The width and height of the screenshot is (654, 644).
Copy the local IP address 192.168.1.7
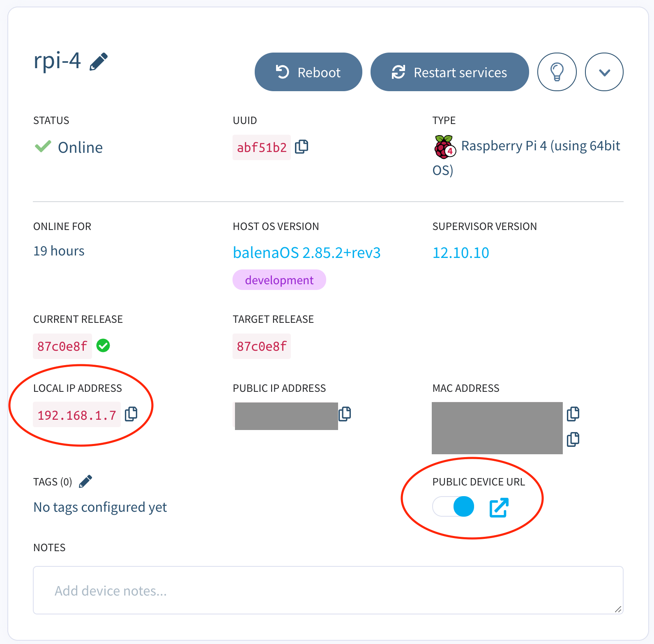coord(131,414)
